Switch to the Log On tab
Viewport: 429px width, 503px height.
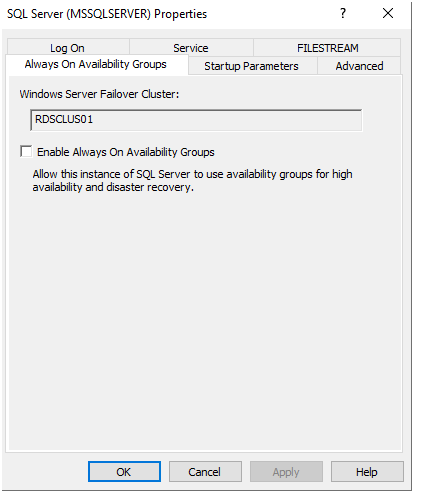click(x=68, y=48)
